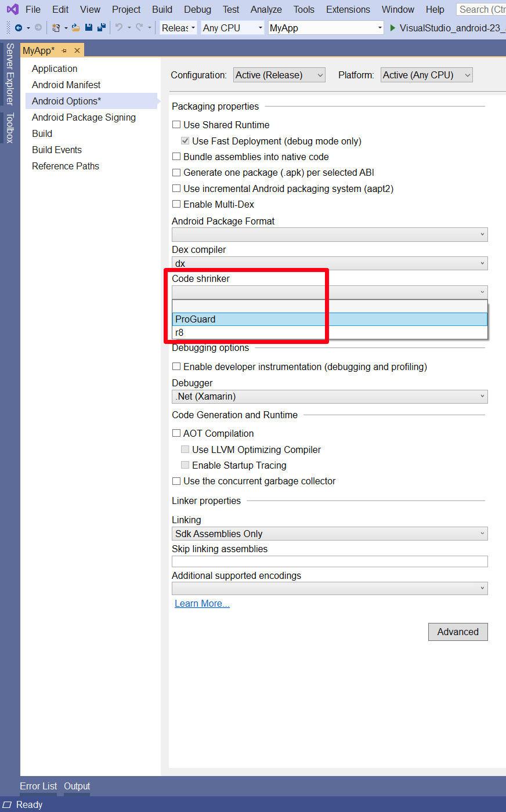Open the Build menu
The width and height of the screenshot is (506, 812).
[x=162, y=9]
